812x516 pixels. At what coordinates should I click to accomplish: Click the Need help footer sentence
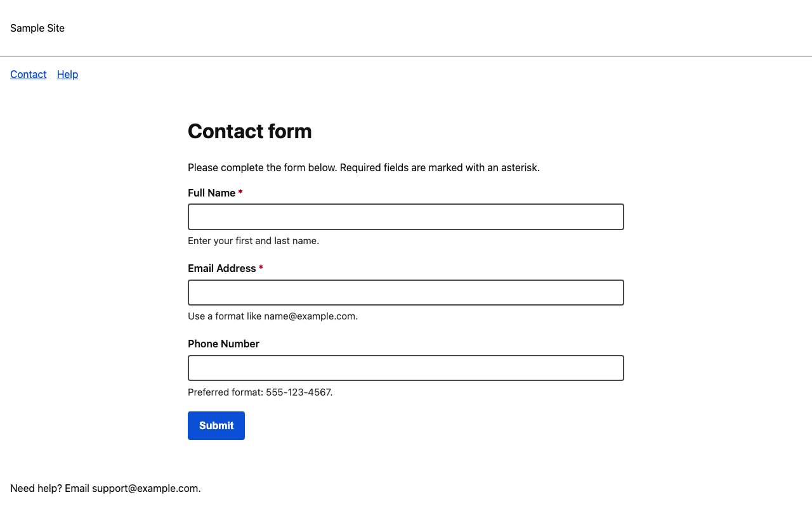(105, 488)
